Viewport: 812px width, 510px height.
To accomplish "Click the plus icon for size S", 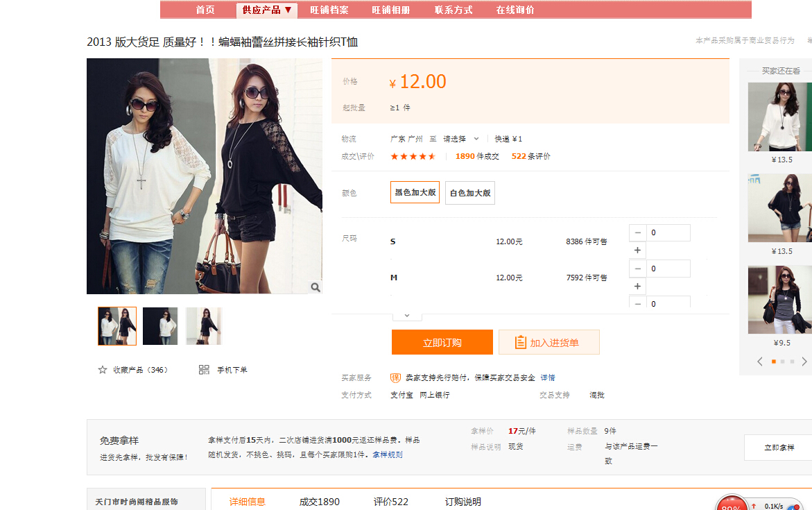I will 638,250.
